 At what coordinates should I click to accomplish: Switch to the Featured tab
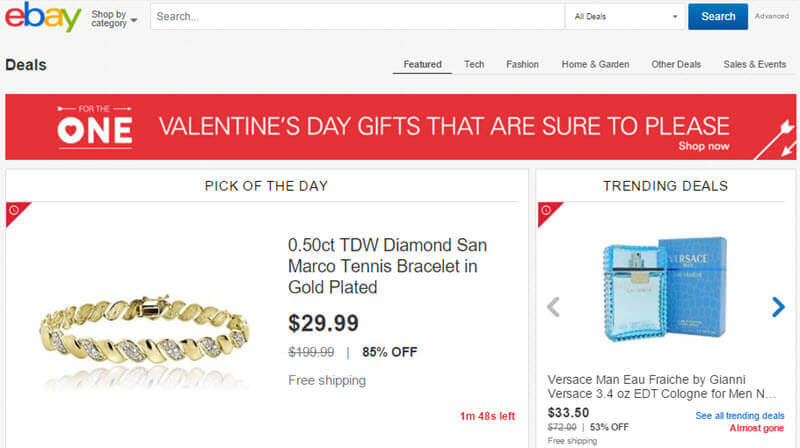coord(422,65)
